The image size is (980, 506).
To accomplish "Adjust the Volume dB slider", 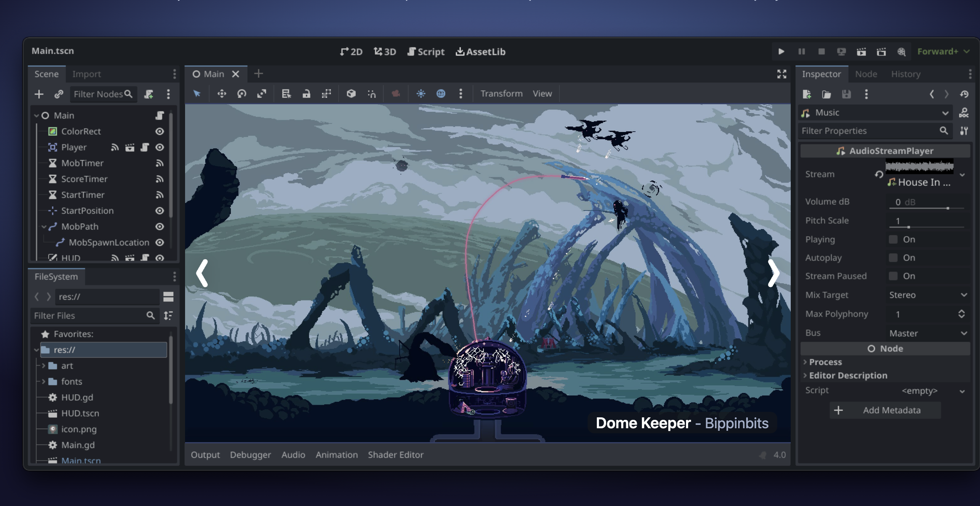I will click(x=927, y=208).
